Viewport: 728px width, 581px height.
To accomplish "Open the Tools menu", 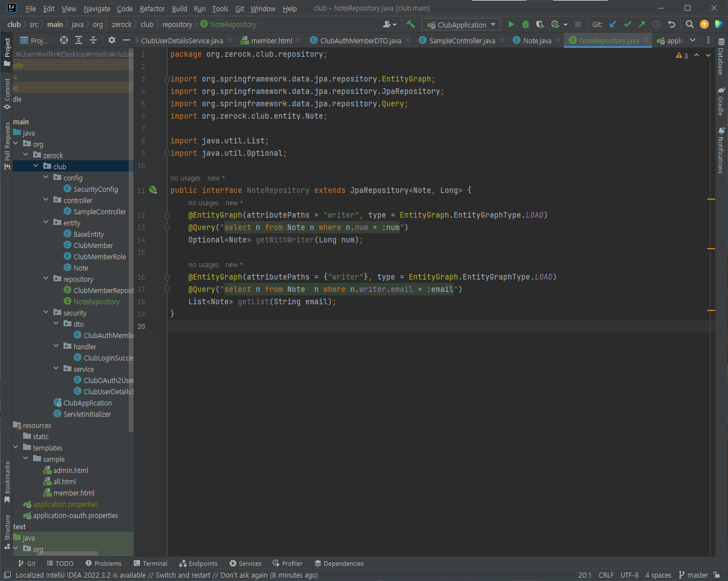I will 220,8.
